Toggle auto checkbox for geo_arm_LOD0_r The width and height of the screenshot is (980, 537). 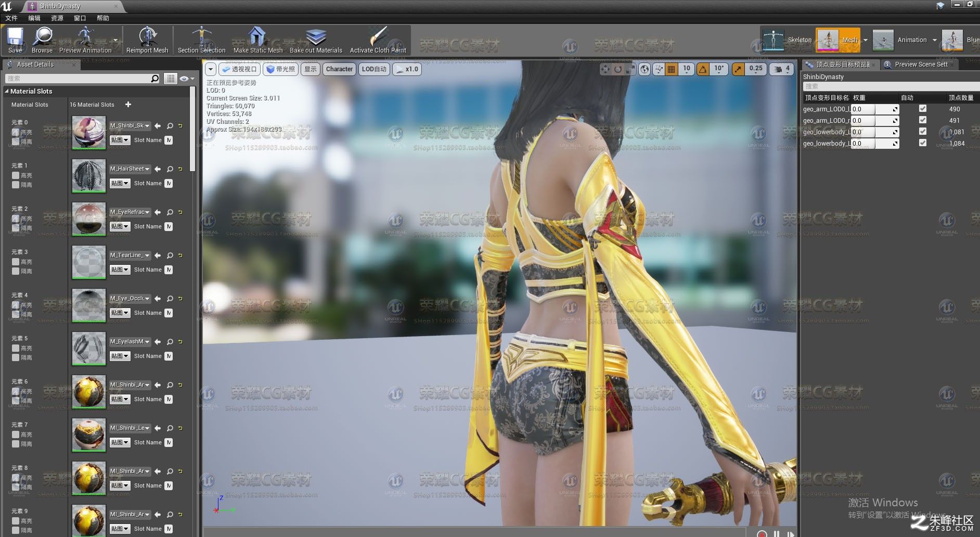(923, 120)
